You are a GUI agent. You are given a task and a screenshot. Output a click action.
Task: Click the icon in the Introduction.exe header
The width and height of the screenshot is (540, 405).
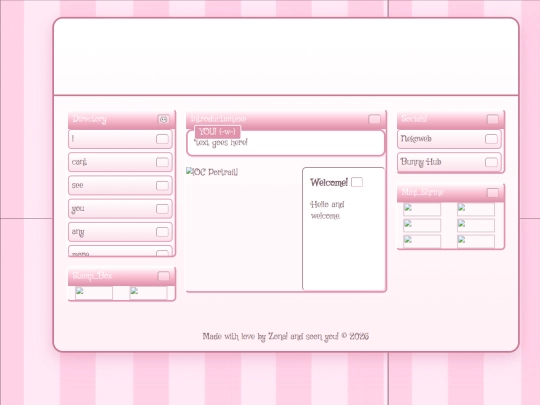click(x=374, y=119)
